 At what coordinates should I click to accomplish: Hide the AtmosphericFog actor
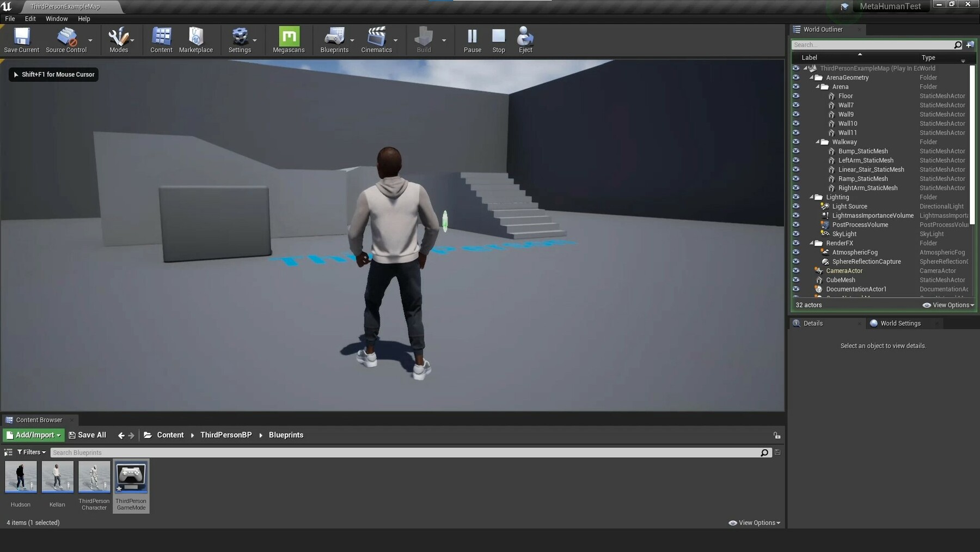tap(797, 252)
